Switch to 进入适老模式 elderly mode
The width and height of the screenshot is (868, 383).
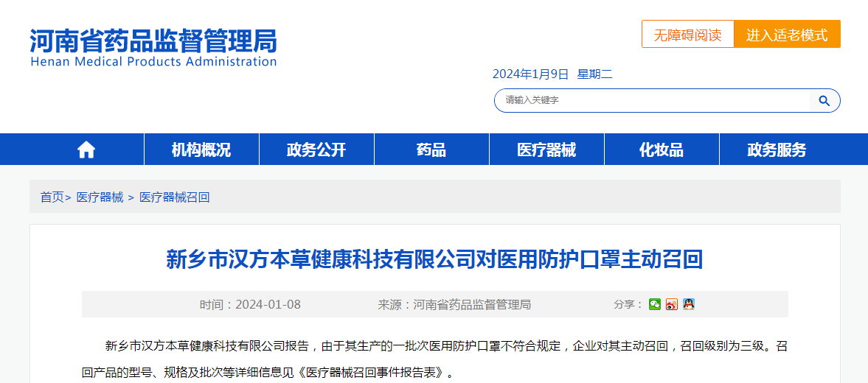click(787, 35)
